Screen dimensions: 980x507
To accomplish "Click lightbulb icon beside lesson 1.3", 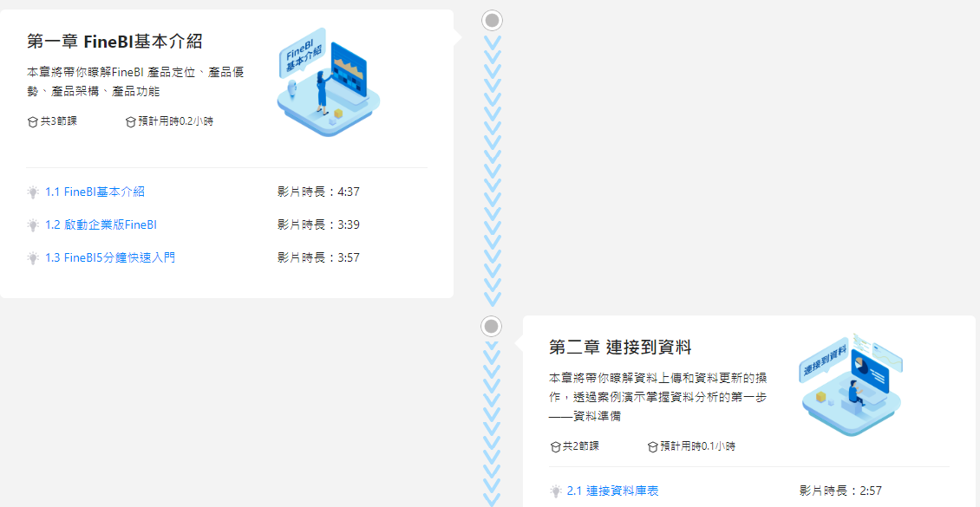I will [33, 257].
